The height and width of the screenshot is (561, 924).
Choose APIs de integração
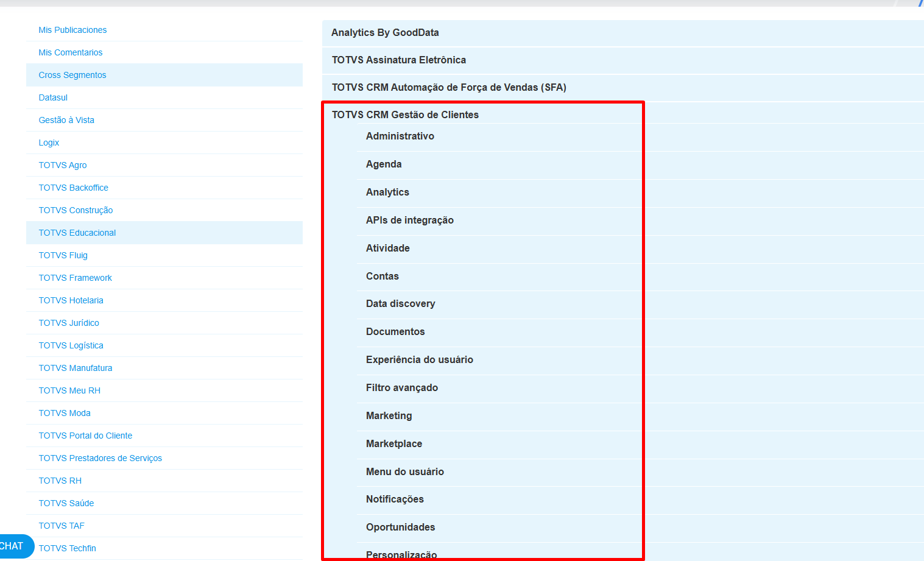(410, 221)
